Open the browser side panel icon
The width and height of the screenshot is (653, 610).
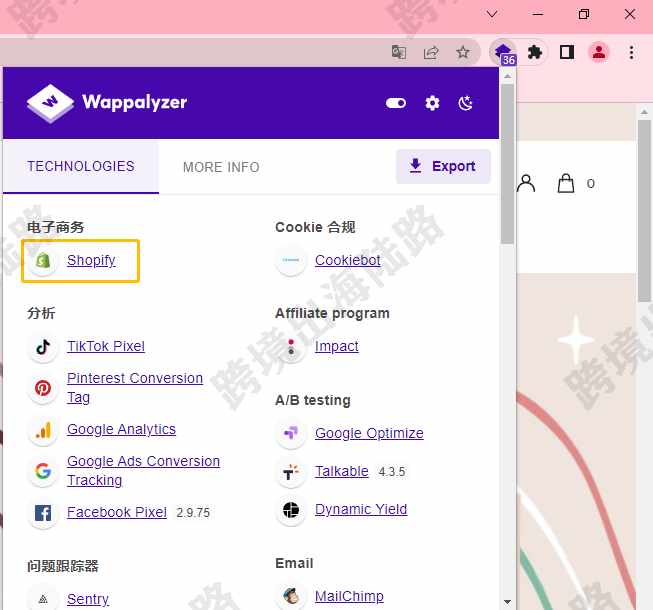pos(567,52)
